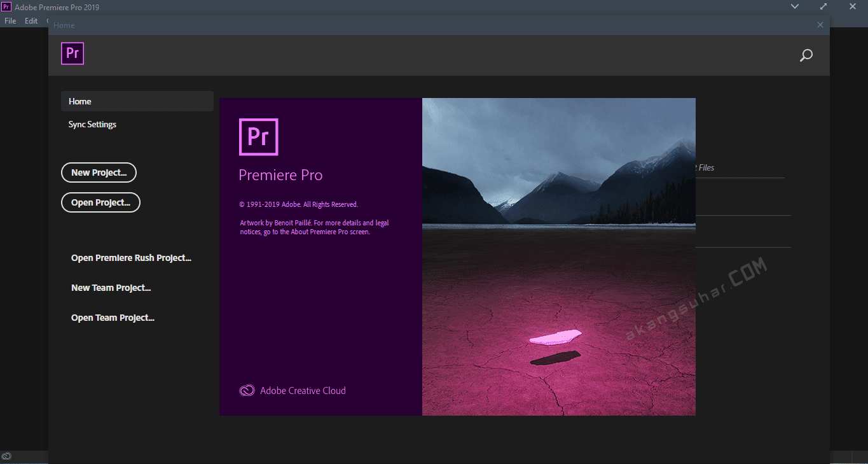Click the New Project... button
This screenshot has width=868, height=464.
point(99,172)
